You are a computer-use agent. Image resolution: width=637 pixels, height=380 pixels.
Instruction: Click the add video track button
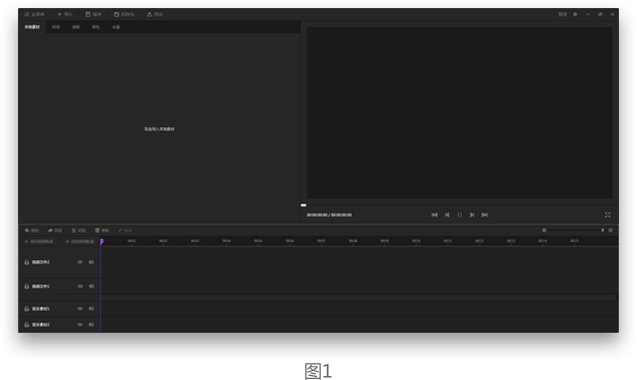click(x=39, y=241)
